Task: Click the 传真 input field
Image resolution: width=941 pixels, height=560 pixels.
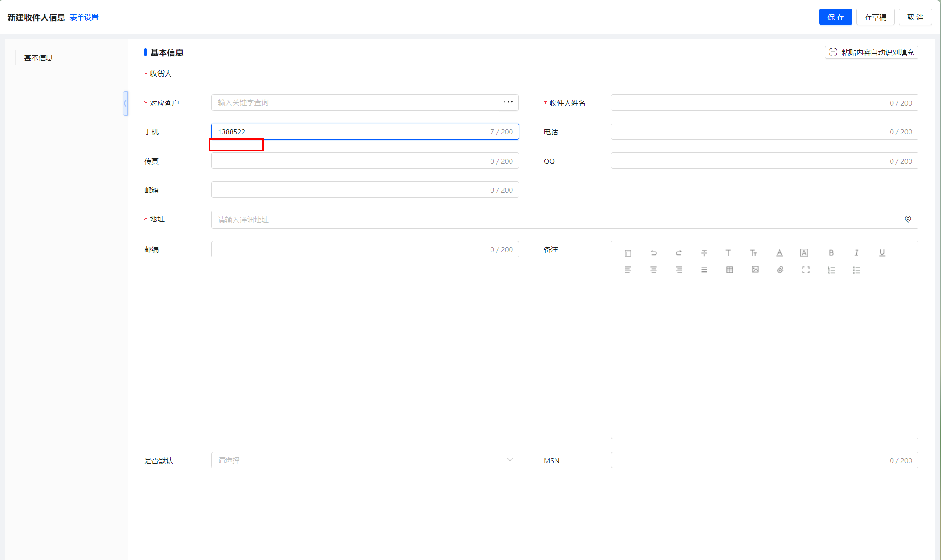Action: tap(365, 161)
